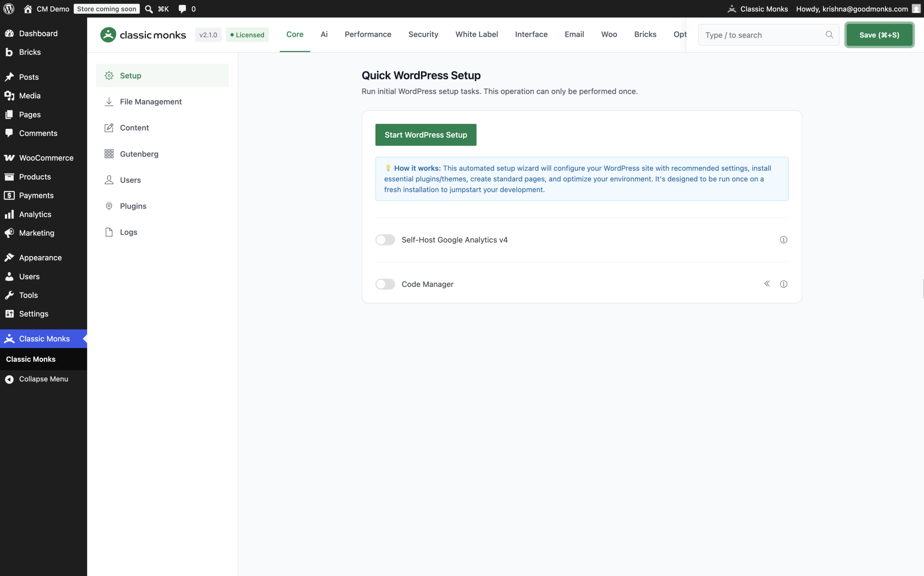Click Howdy, krishna@goodmonks.com account link
The height and width of the screenshot is (576, 924).
[x=852, y=9]
